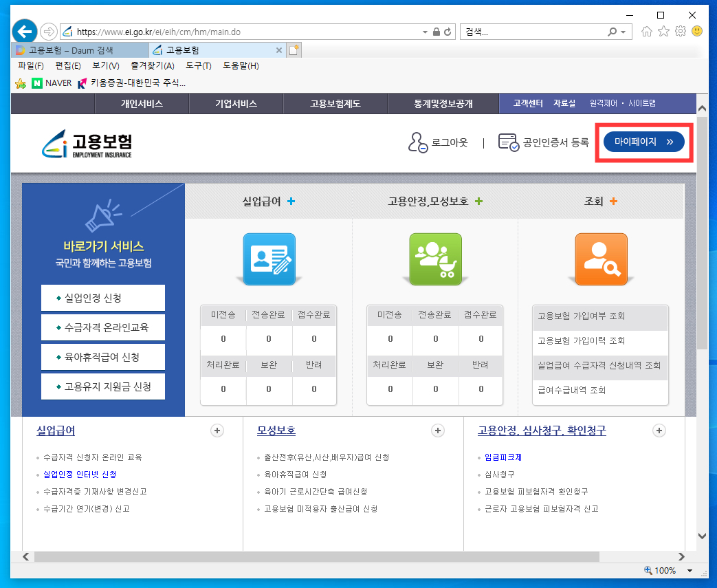The height and width of the screenshot is (588, 717).
Task: Open the tools gear icon
Action: pyautogui.click(x=681, y=31)
